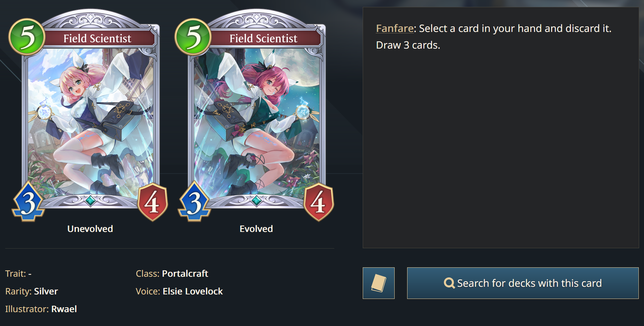This screenshot has width=644, height=326.
Task: Click the flavor text book icon button
Action: [378, 283]
